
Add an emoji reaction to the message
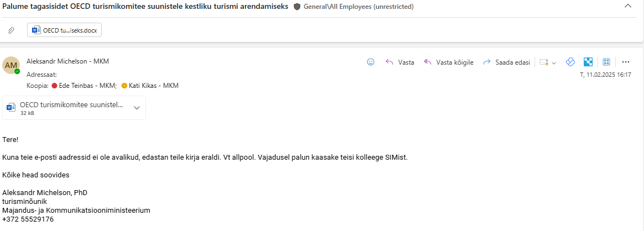click(370, 62)
